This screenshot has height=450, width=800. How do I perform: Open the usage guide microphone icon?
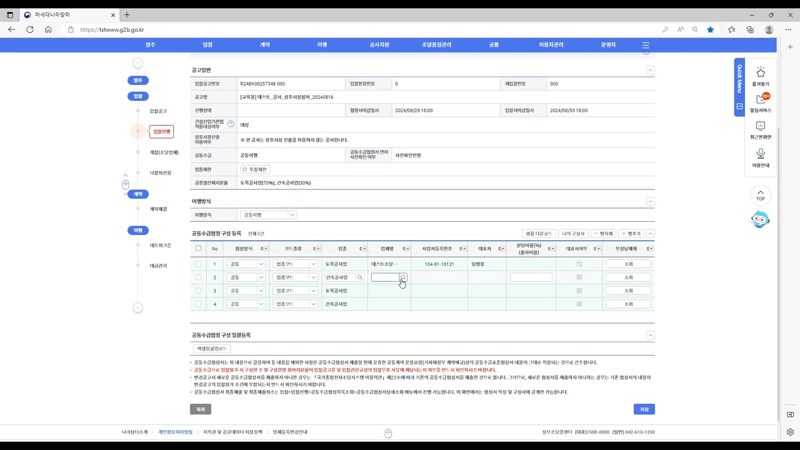(760, 154)
